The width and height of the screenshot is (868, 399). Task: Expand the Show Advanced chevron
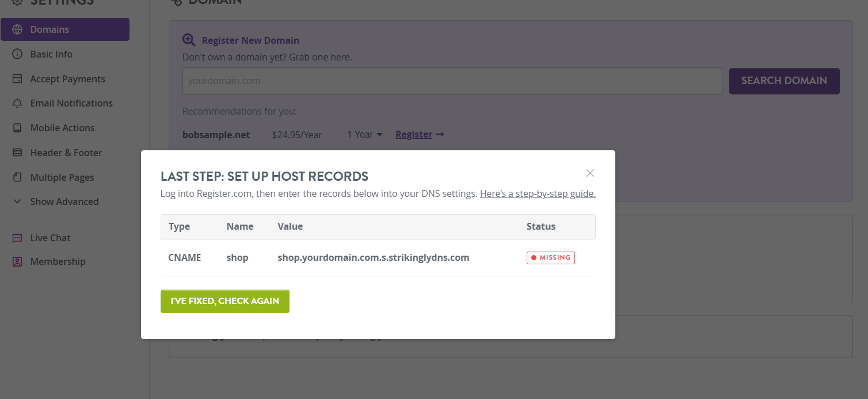click(17, 202)
